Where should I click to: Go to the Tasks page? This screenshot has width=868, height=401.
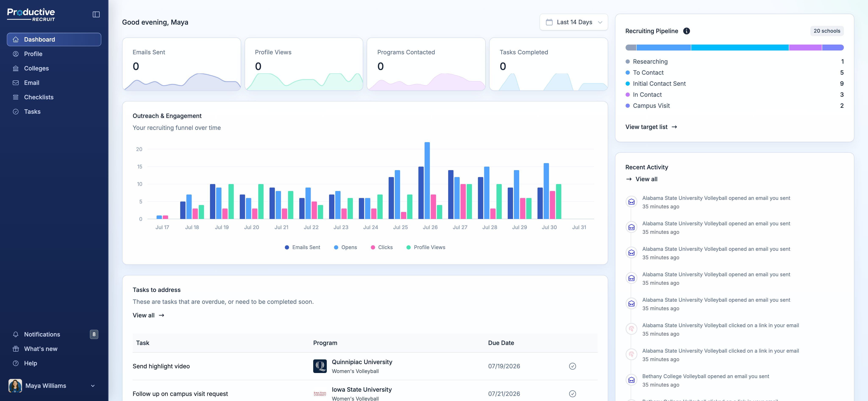(x=54, y=112)
